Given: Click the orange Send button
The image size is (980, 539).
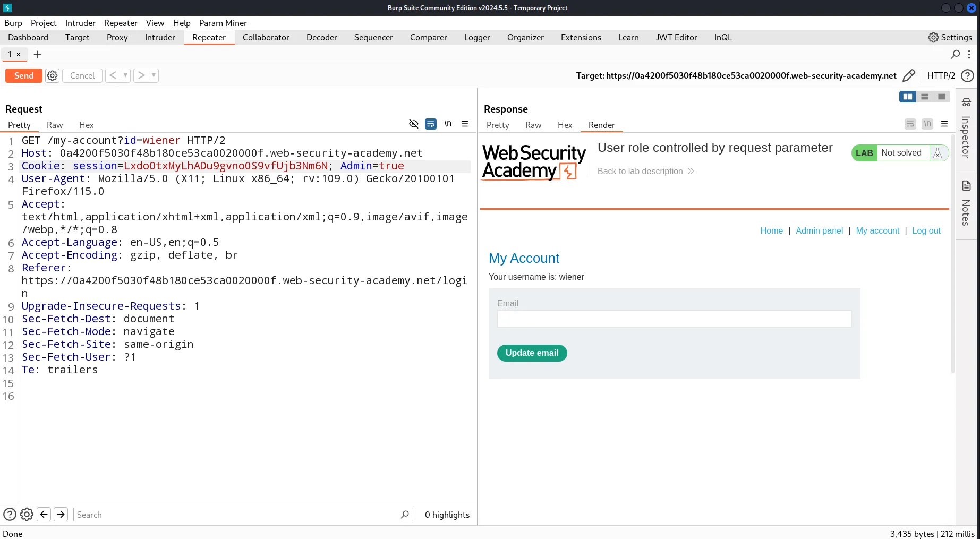Looking at the screenshot, I should (x=23, y=75).
